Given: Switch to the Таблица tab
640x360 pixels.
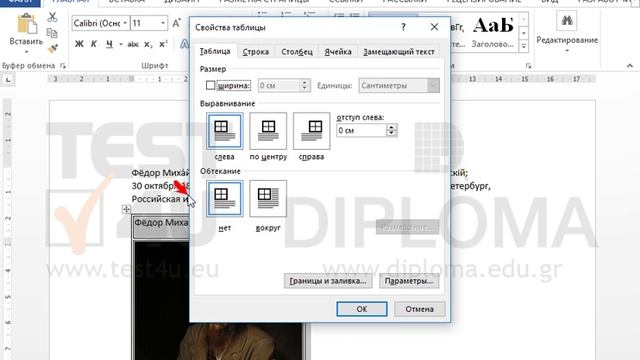Looking at the screenshot, I should 215,51.
